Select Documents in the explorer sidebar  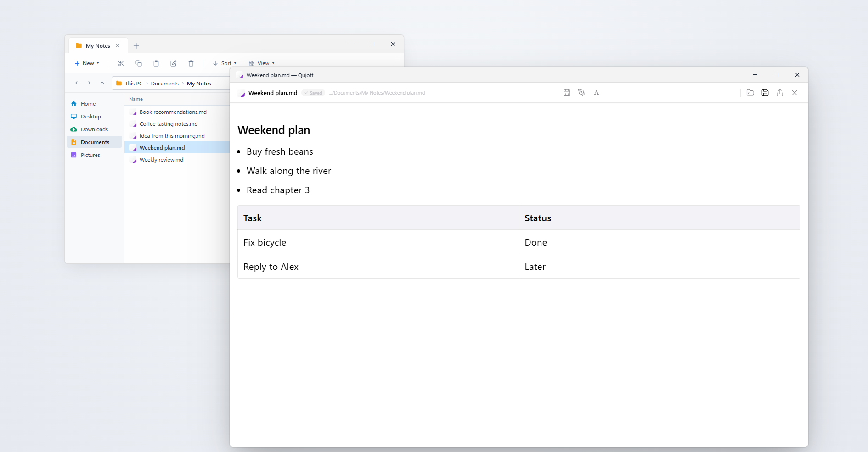click(x=95, y=142)
